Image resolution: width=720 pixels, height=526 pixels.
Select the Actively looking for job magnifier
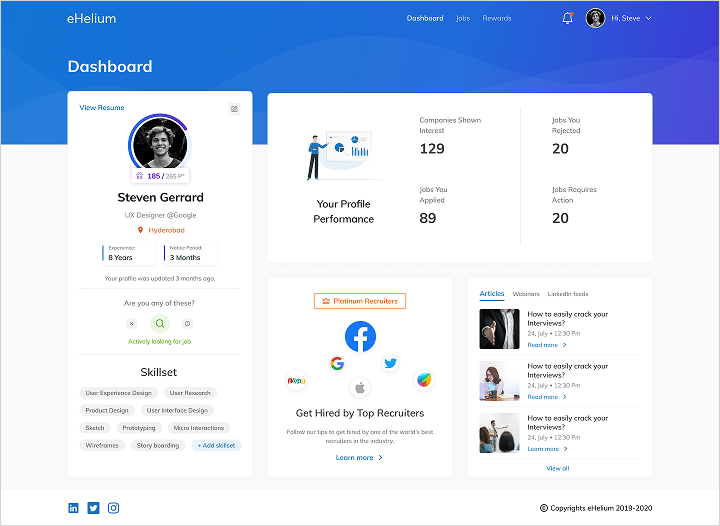click(160, 324)
